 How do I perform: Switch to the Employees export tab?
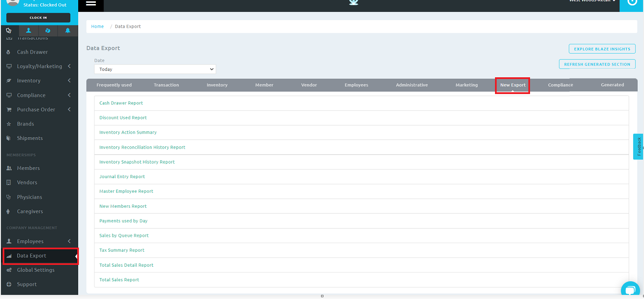tap(357, 85)
